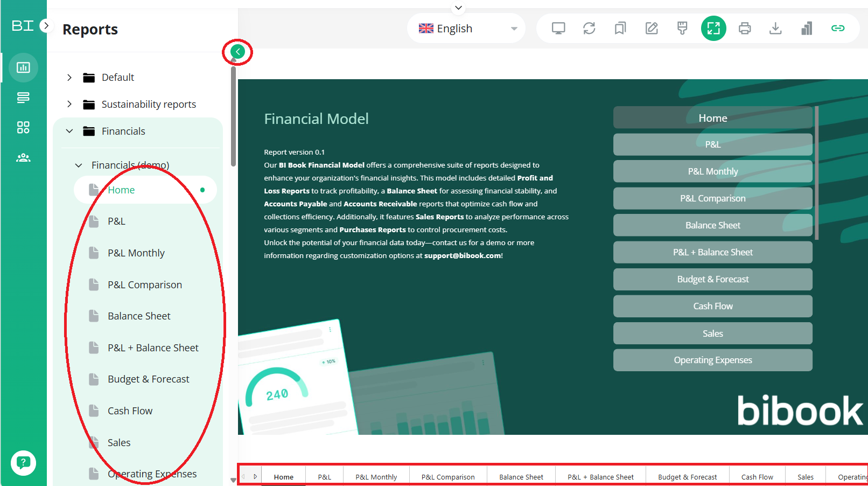Open the Reports chart icon in the rail
This screenshot has width=868, height=486.
(23, 67)
